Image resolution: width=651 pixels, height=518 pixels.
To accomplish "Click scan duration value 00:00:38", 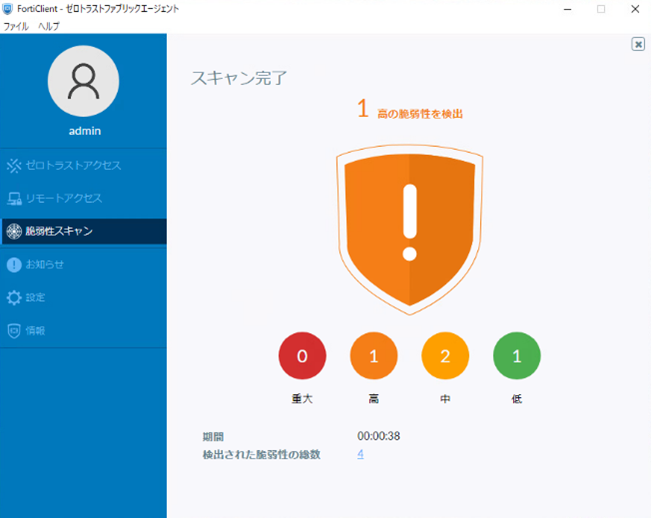I will (379, 436).
